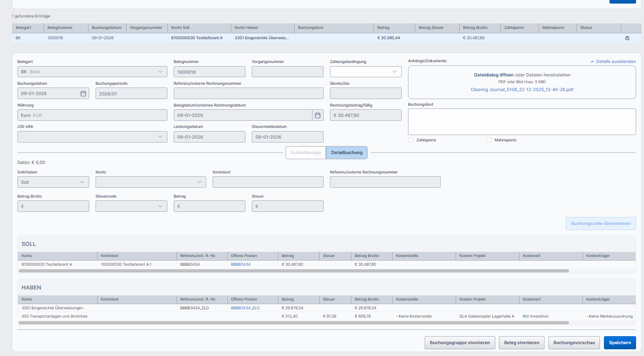Open the BBBB3434_ZLG offene Posten link

[245, 308]
